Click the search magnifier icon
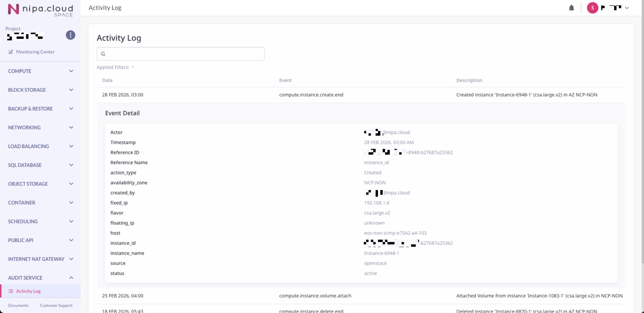Screen dimensions: 644x313 (103, 54)
